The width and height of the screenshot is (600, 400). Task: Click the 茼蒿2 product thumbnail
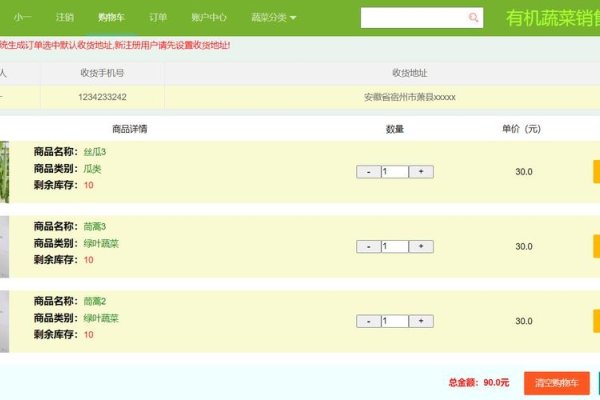4,321
